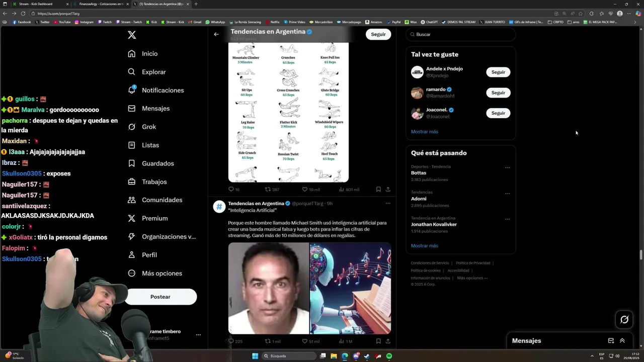Go to Inicio home page
644x362 pixels.
click(x=143, y=54)
